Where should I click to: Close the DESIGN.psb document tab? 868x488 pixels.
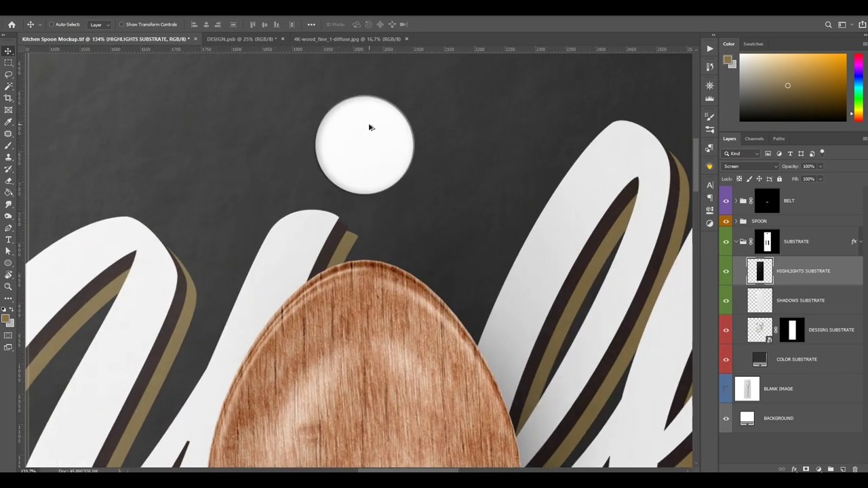282,39
